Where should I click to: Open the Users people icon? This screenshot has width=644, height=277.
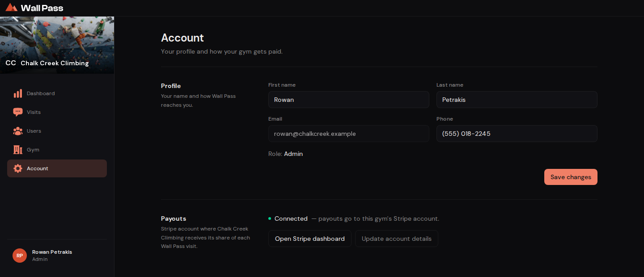[x=18, y=131]
